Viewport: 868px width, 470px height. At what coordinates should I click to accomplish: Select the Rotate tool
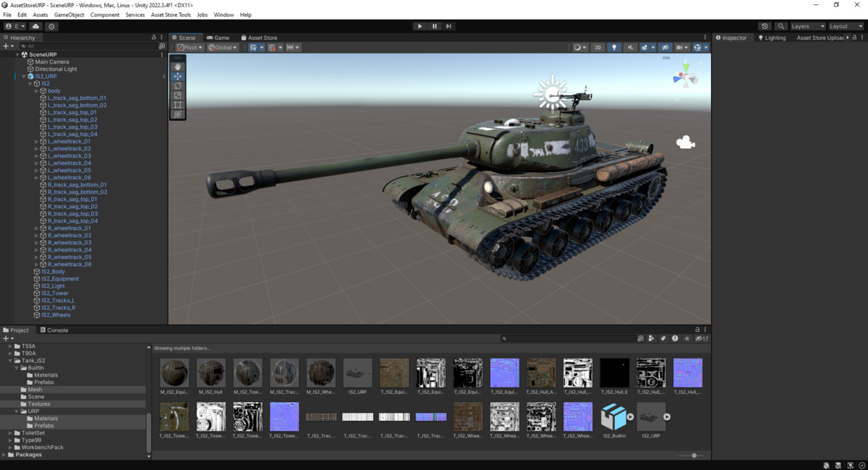(x=177, y=86)
